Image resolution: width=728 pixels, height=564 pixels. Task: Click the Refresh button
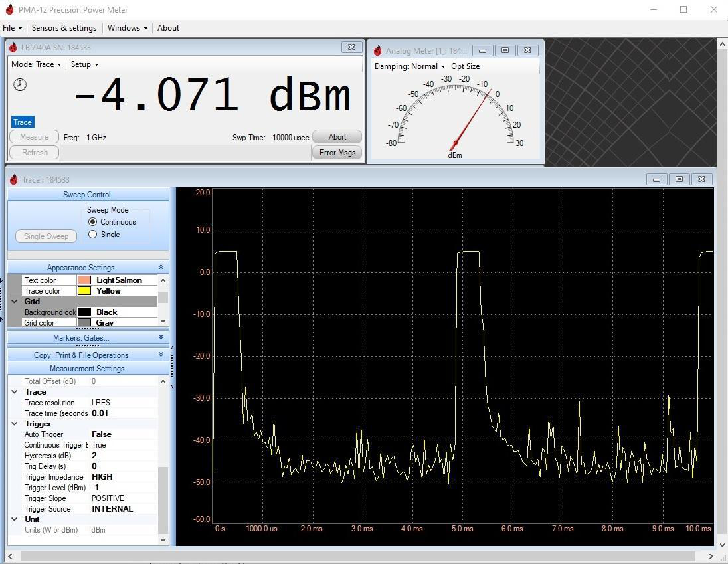click(x=35, y=153)
